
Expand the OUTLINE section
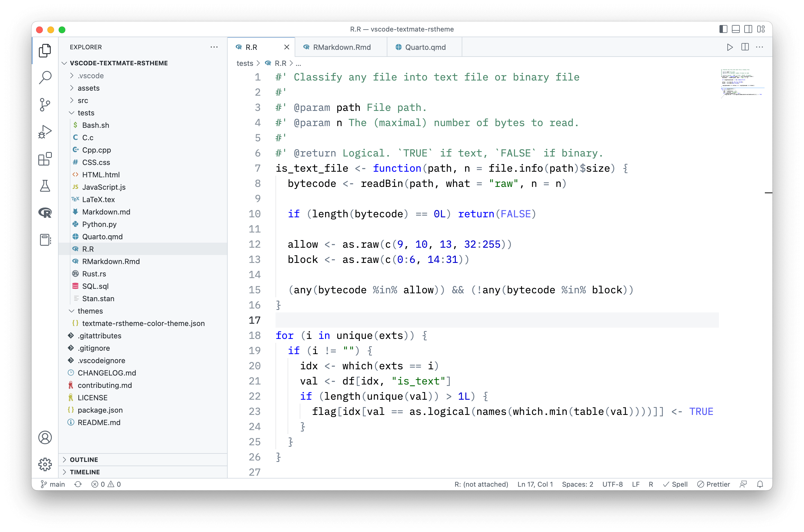click(84, 459)
